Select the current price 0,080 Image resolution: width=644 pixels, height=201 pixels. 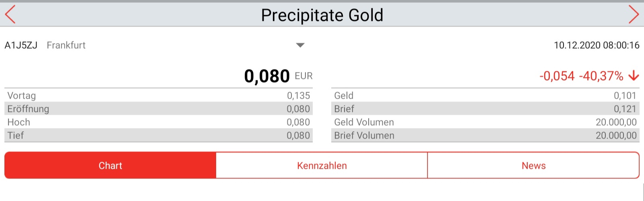(x=267, y=76)
